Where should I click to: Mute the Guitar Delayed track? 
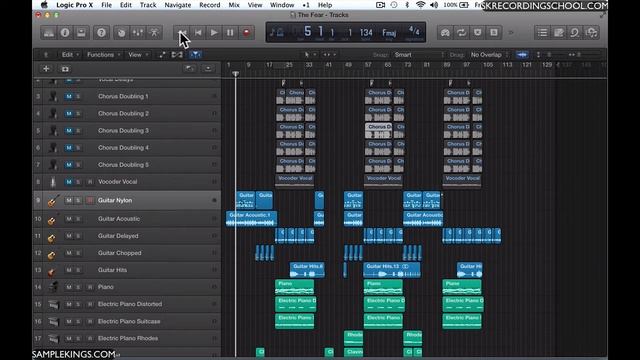click(69, 236)
